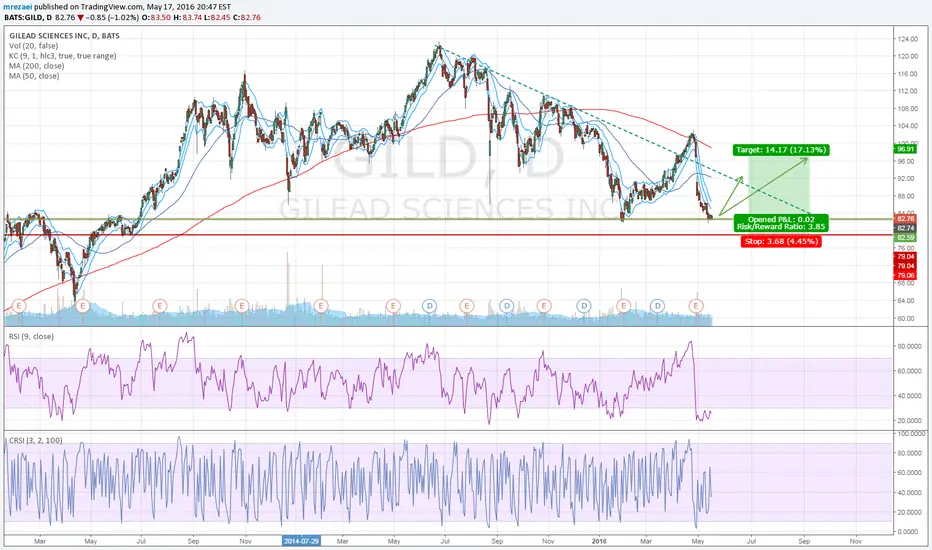Click the Opened P&L: 0.02 label
This screenshot has height=550, width=932.
781,219
